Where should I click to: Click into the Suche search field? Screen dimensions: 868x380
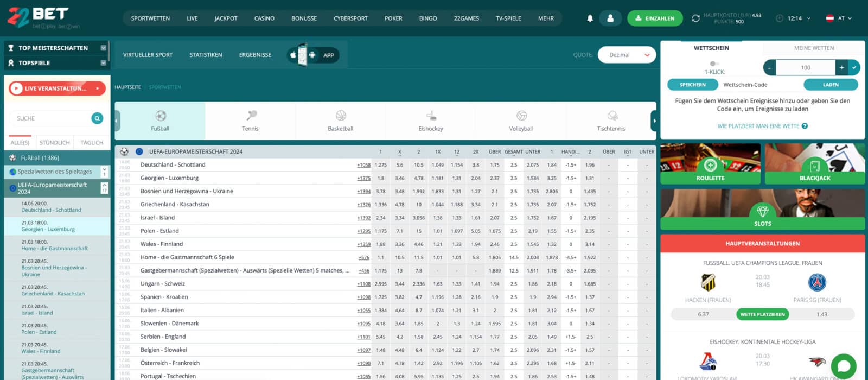50,118
